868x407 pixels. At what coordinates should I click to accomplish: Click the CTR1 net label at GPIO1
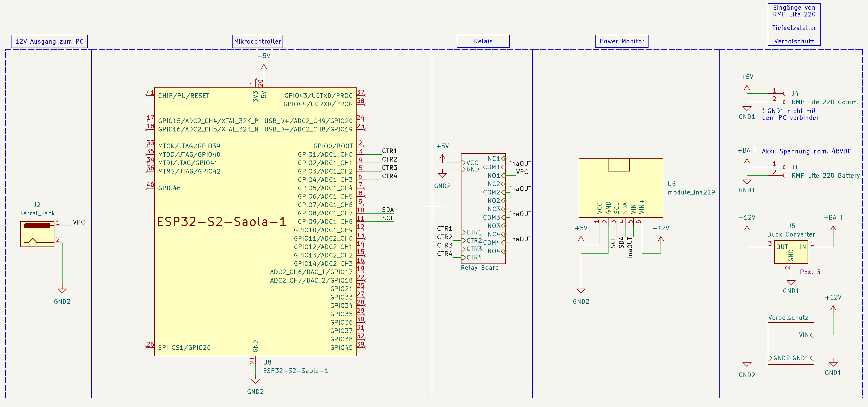(390, 151)
